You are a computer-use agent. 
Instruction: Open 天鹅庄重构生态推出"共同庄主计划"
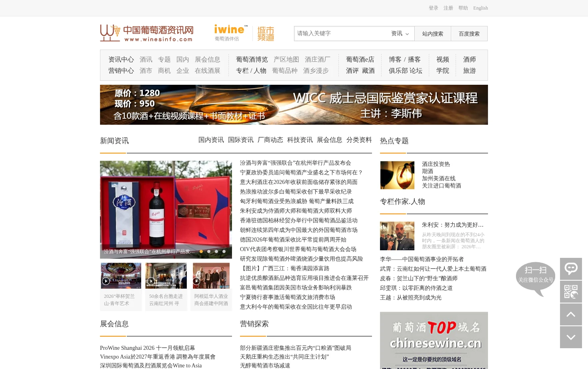coord(284,357)
